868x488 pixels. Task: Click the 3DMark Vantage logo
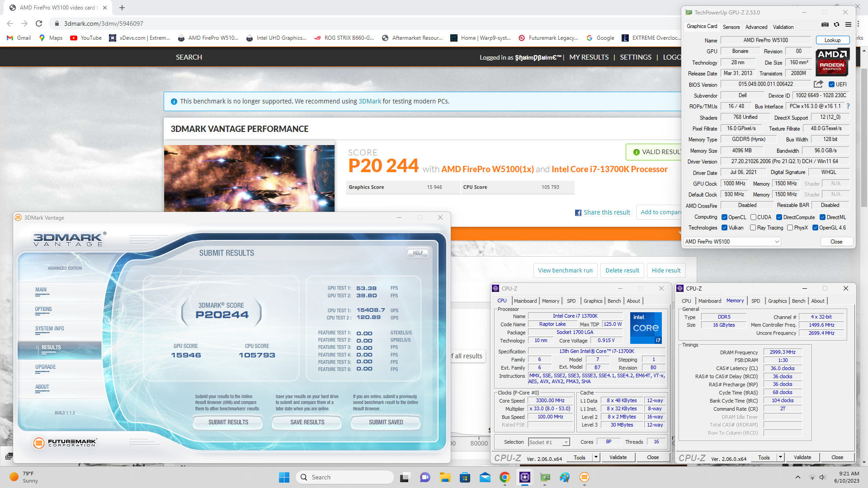point(70,239)
